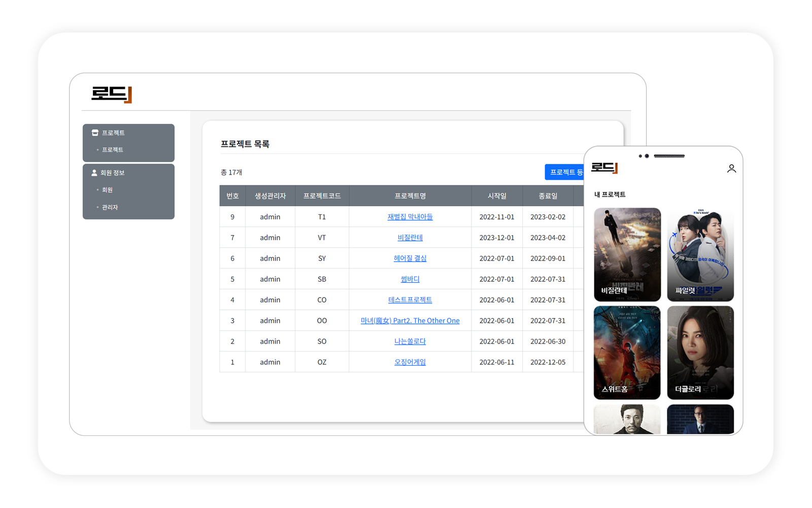Image resolution: width=812 pixels, height=508 pixels.
Task: Click project code OZ cell
Action: tap(322, 363)
